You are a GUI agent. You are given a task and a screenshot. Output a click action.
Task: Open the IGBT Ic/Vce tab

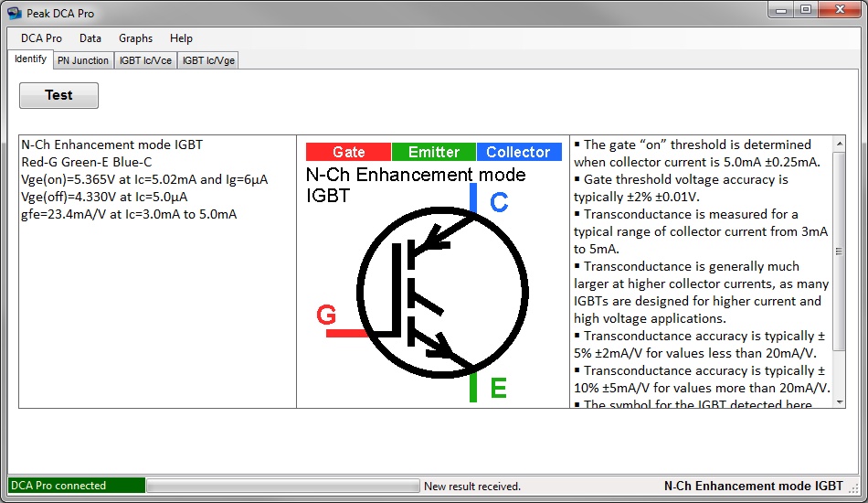(x=145, y=60)
